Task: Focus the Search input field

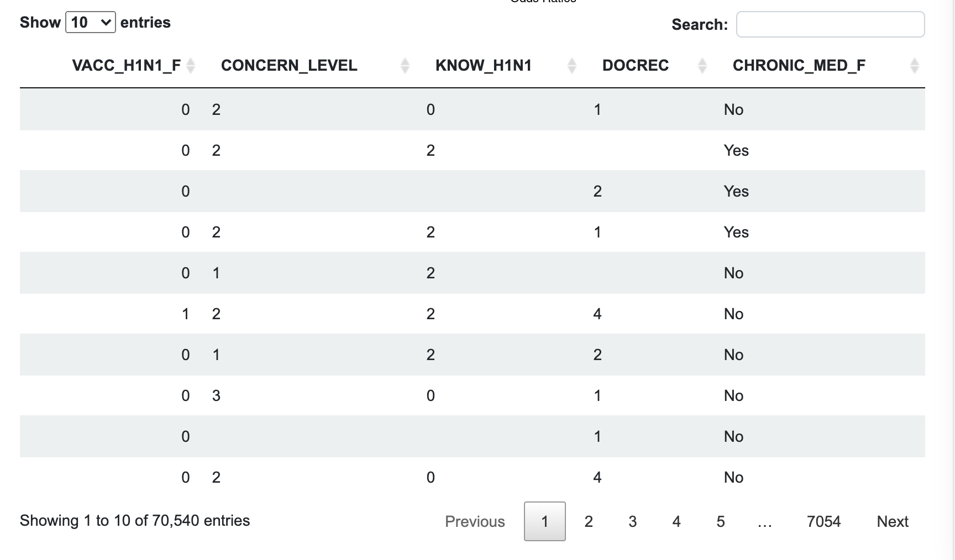Action: click(x=830, y=25)
